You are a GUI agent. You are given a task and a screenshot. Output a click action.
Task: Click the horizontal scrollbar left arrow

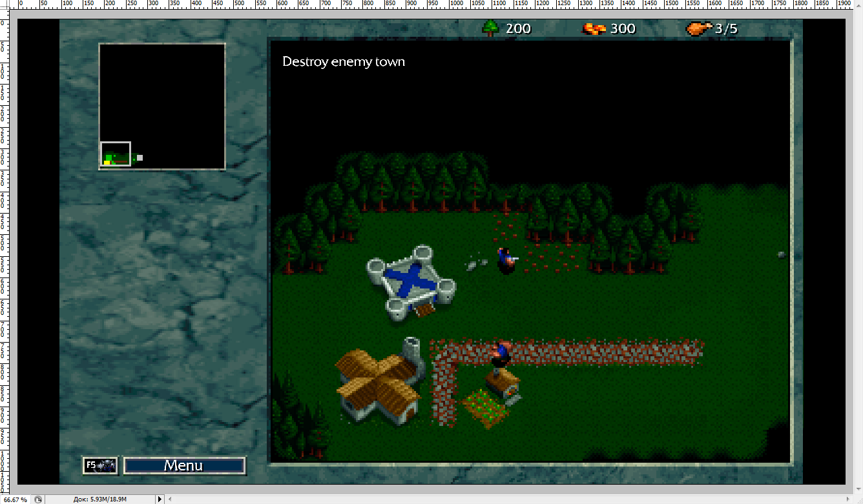pyautogui.click(x=170, y=499)
